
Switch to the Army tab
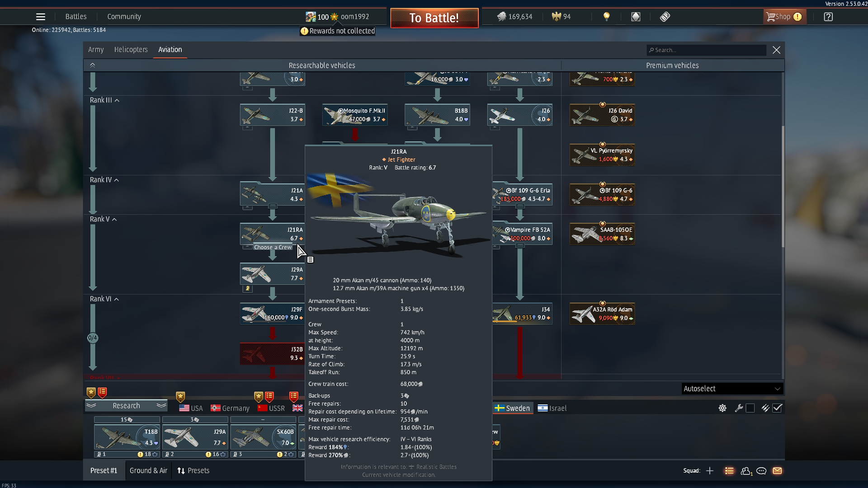point(95,50)
